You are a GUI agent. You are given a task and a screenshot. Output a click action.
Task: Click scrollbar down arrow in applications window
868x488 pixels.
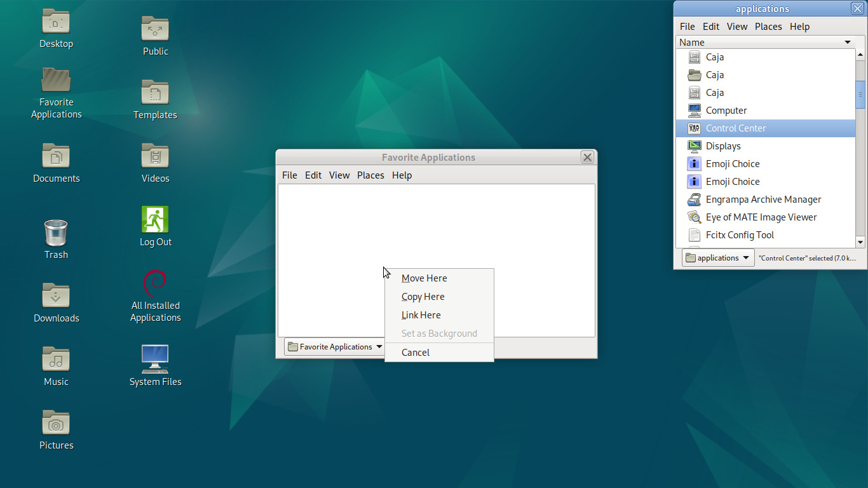(860, 242)
